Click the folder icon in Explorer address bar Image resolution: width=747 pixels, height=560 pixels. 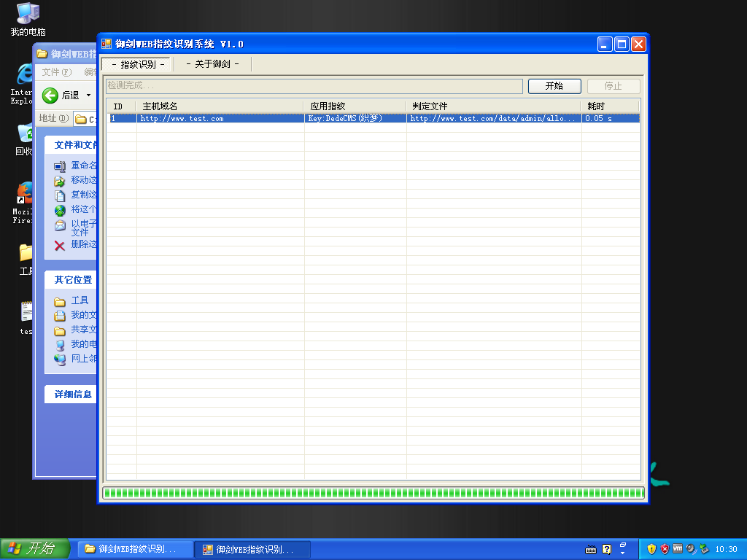pyautogui.click(x=81, y=119)
